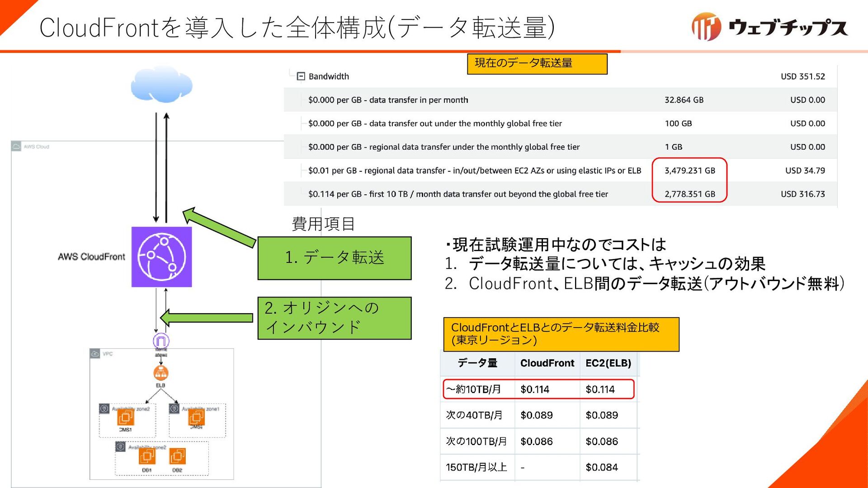Click the orange ELB load balancer icon
The width and height of the screenshot is (868, 488).
tap(161, 373)
